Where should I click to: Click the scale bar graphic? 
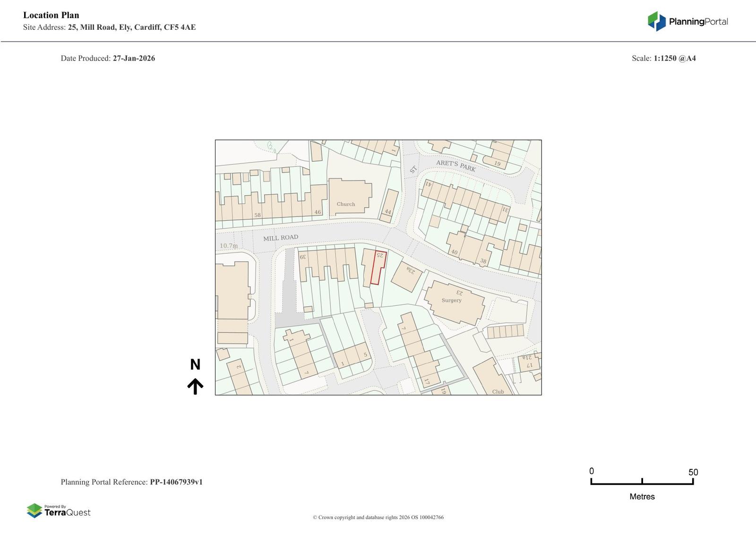pyautogui.click(x=642, y=482)
